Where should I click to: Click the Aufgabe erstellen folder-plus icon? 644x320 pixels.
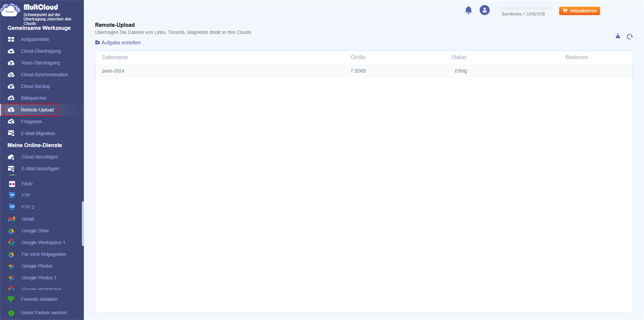click(x=97, y=42)
